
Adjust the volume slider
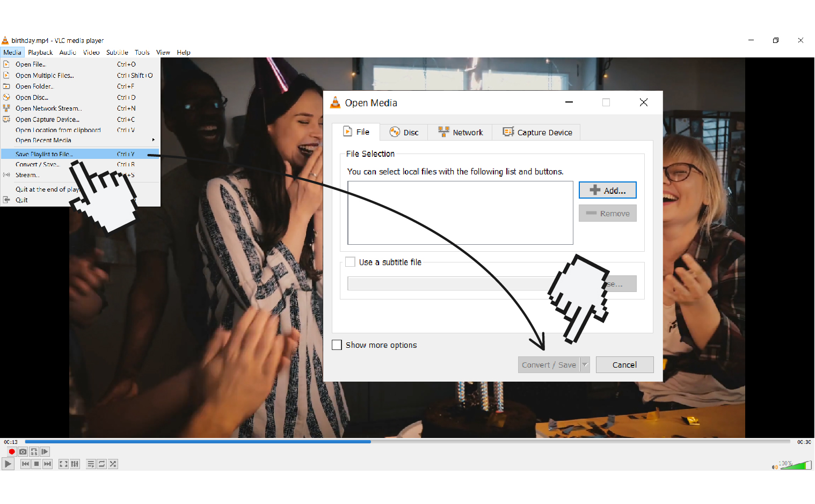pos(796,465)
